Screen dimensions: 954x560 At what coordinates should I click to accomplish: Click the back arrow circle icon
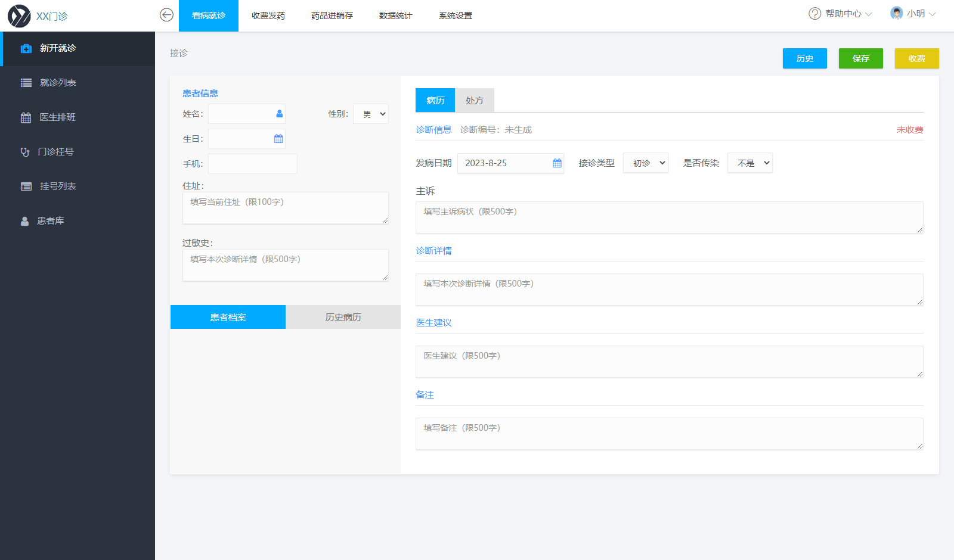pos(167,15)
